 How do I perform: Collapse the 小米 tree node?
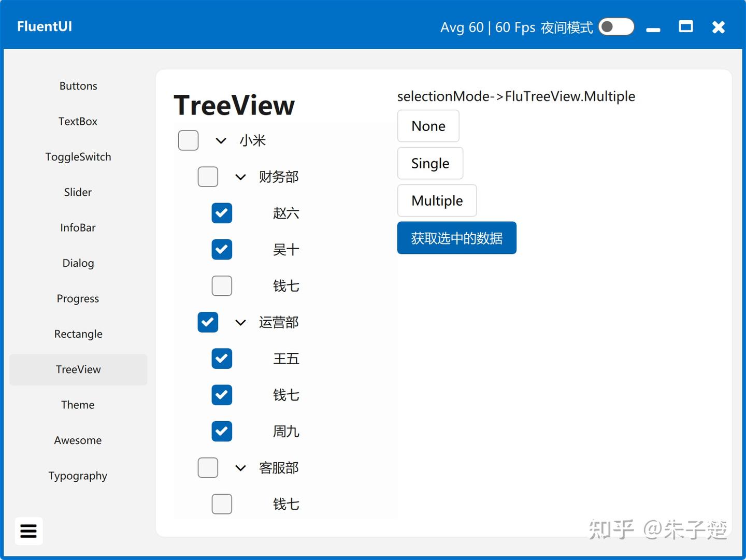(x=221, y=140)
